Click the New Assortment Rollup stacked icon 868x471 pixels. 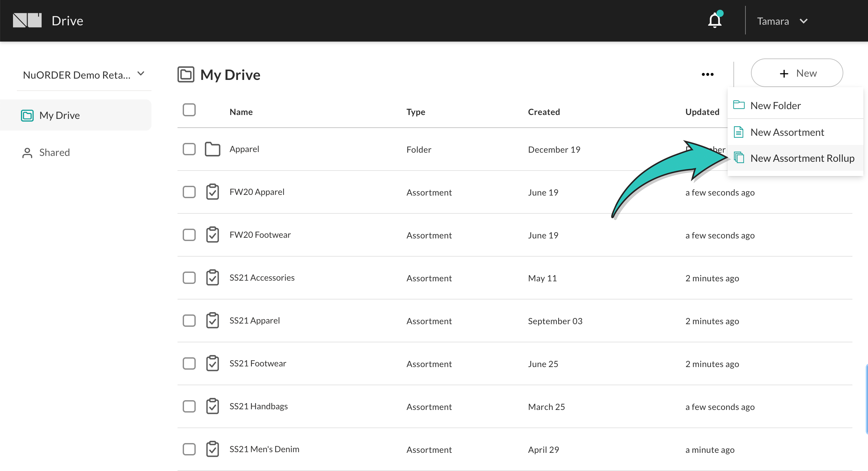coord(739,158)
